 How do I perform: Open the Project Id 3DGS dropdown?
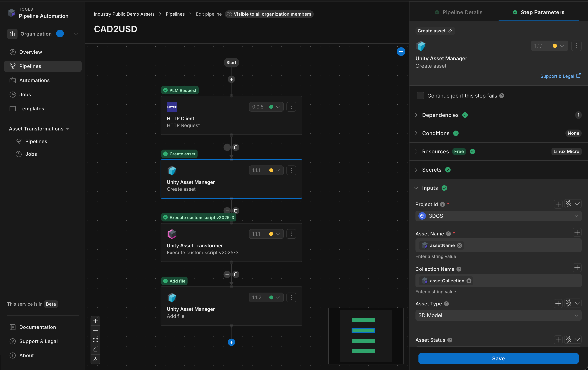(498, 216)
